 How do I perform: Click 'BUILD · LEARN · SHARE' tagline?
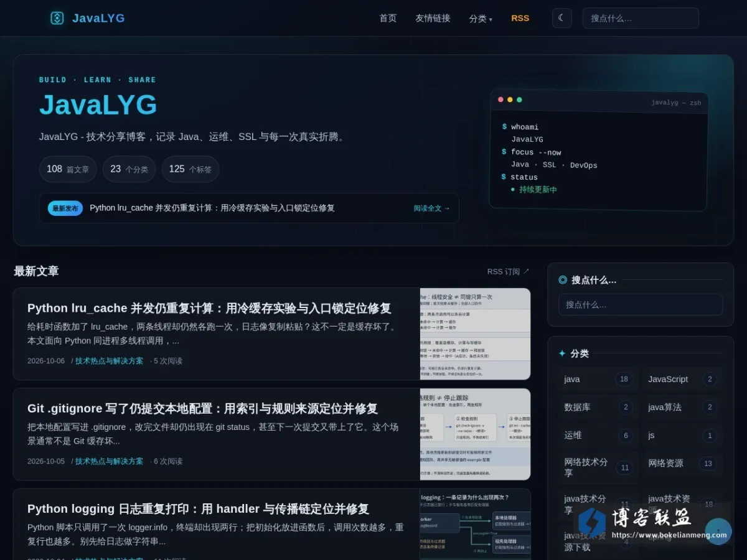click(98, 80)
